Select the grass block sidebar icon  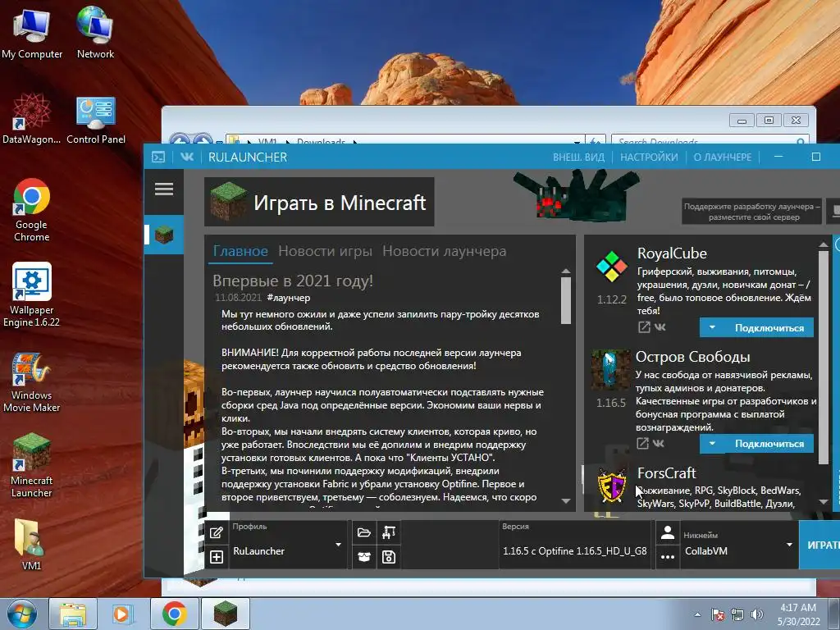tap(164, 235)
